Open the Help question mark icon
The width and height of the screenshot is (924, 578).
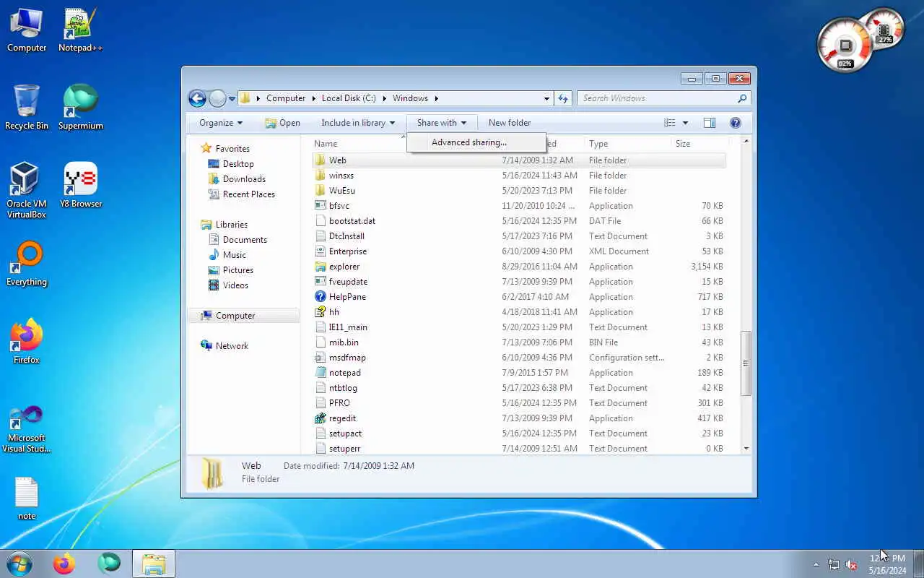[x=736, y=123]
